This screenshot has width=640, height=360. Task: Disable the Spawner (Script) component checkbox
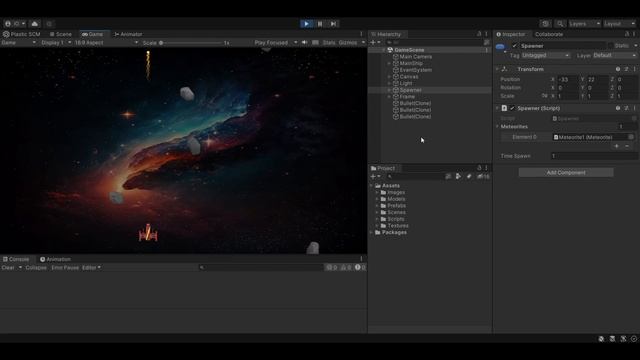[x=512, y=108]
